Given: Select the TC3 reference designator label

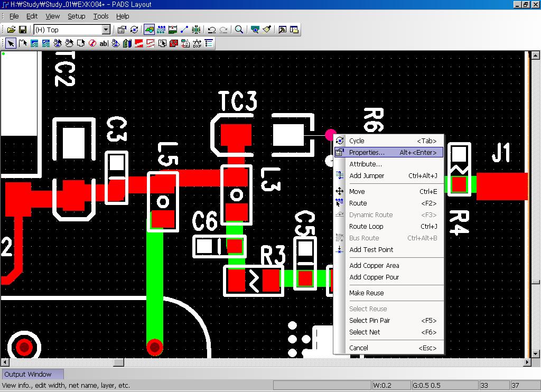Looking at the screenshot, I should pyautogui.click(x=238, y=101).
